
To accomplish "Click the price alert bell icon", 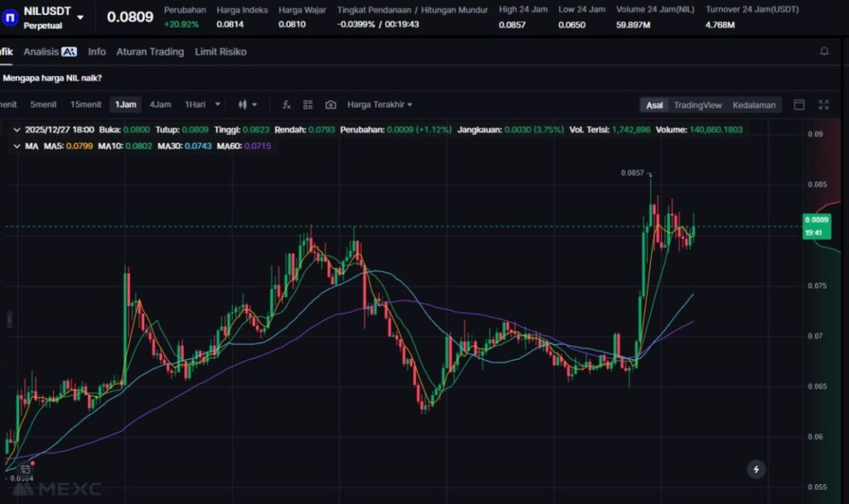I will click(824, 51).
